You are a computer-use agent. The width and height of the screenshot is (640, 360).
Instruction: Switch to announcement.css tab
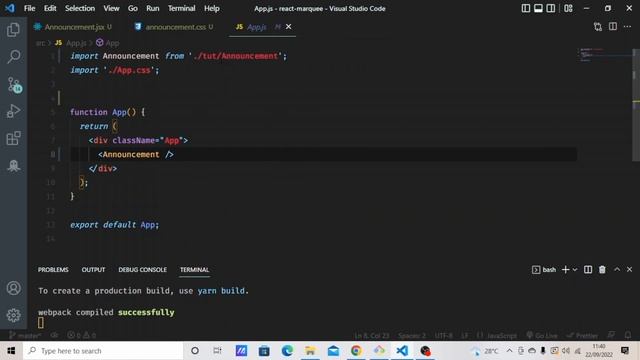175,27
